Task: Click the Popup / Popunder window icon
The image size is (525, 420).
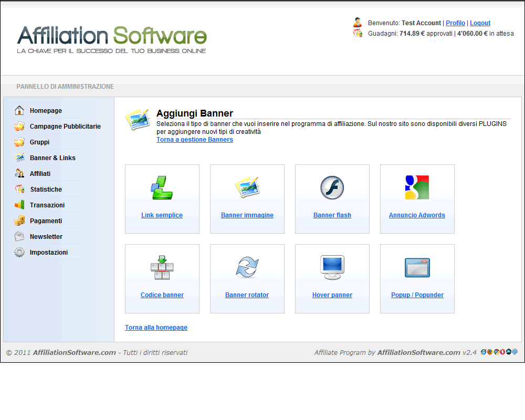Action: click(x=417, y=267)
